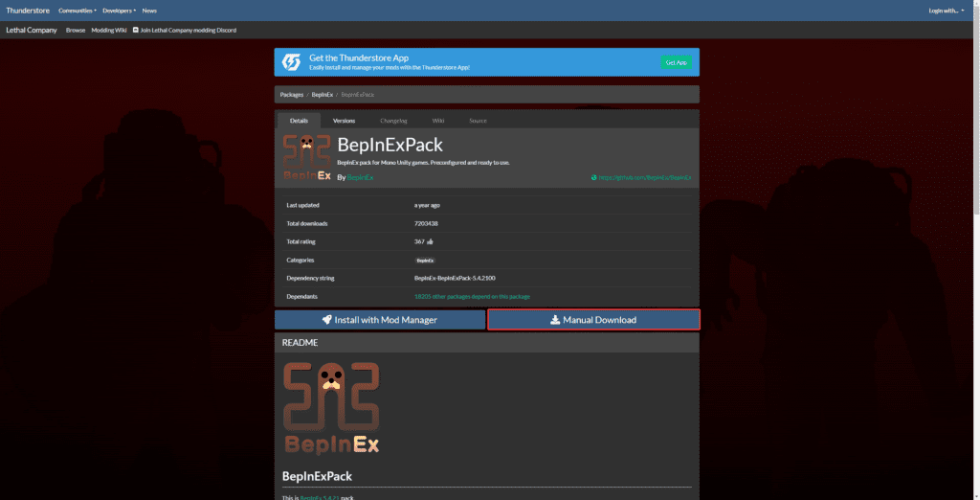
Task: Click the Discord icon in the navigation bar
Action: click(135, 31)
